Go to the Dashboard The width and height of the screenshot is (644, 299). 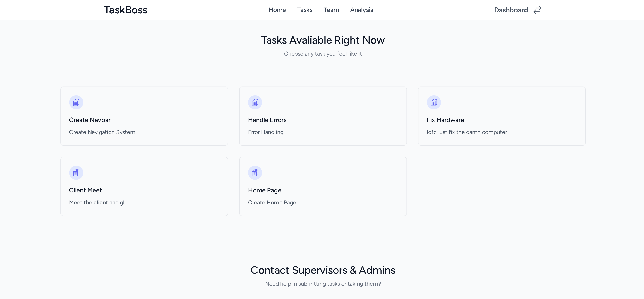point(511,10)
